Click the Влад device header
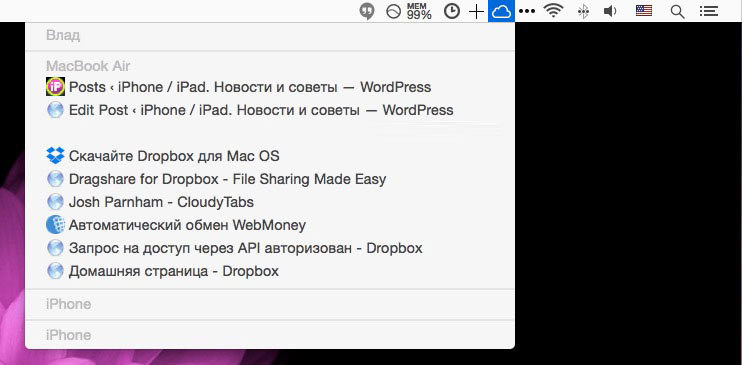The height and width of the screenshot is (365, 742). (x=63, y=36)
